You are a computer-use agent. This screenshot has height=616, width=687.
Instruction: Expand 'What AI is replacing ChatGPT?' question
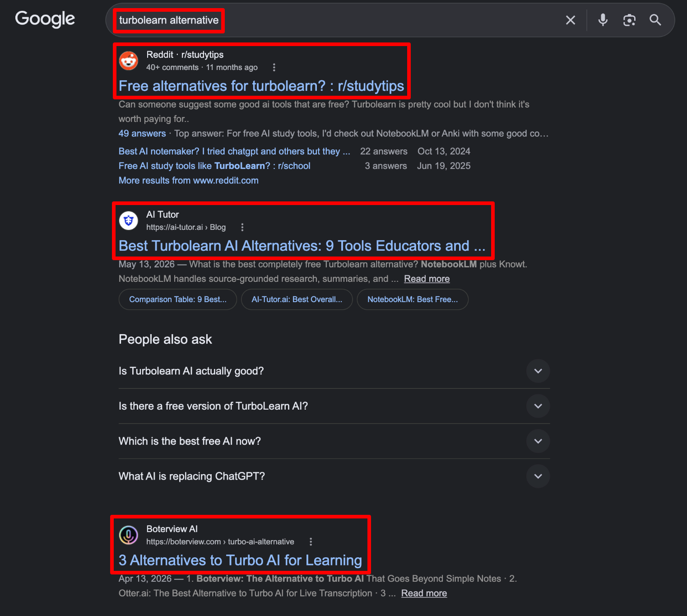334,476
